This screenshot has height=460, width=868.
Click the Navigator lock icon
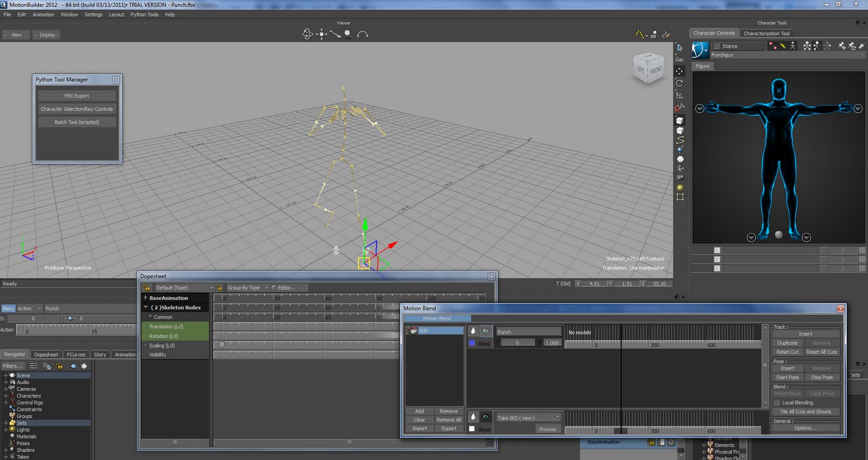point(60,366)
